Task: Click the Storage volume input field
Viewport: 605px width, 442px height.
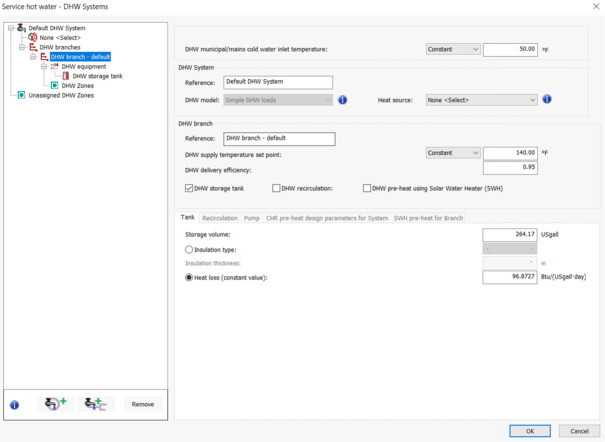Action: (510, 235)
